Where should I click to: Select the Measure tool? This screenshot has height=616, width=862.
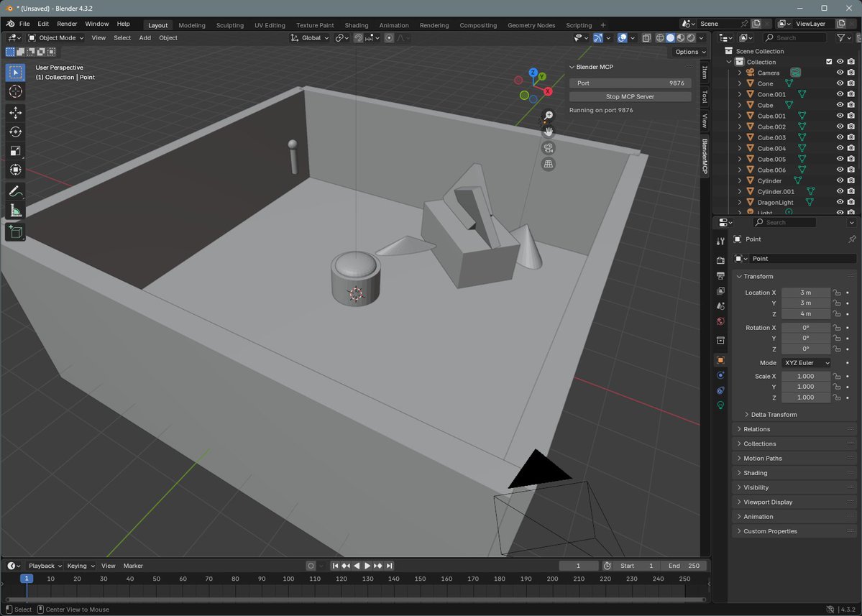tap(15, 210)
